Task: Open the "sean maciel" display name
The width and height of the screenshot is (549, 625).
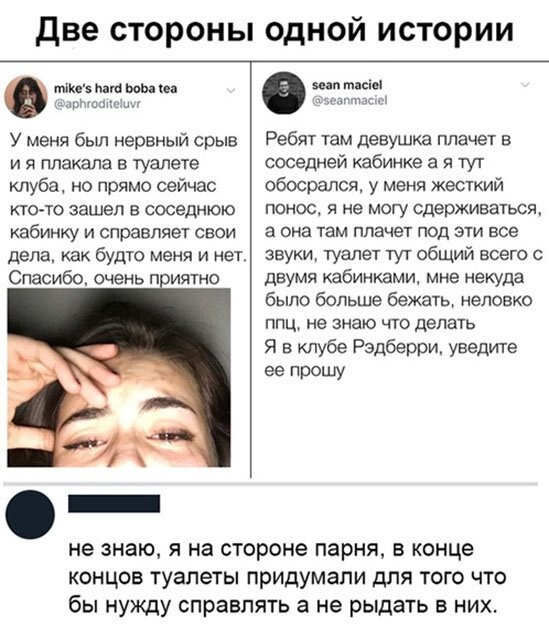Action: [x=347, y=85]
